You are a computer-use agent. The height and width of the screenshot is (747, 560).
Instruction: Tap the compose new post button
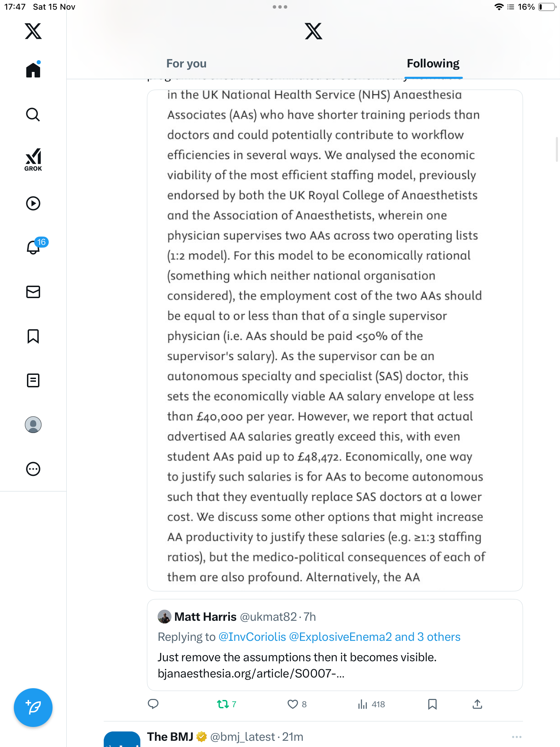point(33,708)
